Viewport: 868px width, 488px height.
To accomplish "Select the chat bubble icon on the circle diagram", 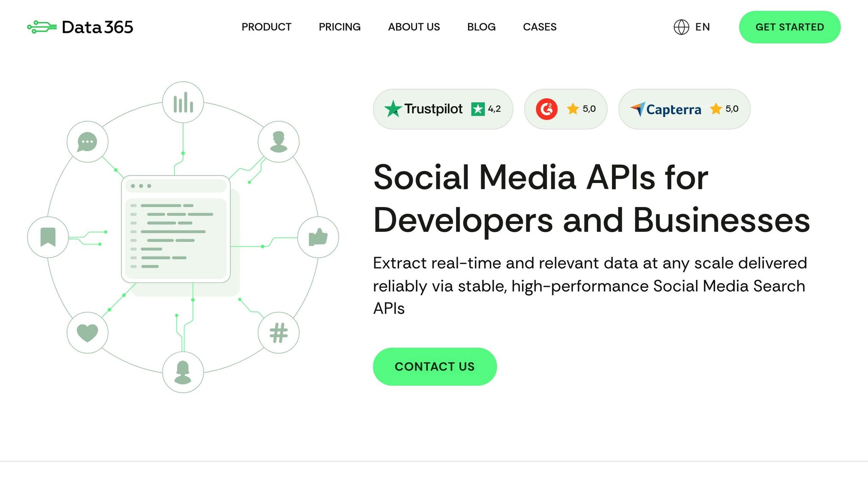I will coord(87,142).
